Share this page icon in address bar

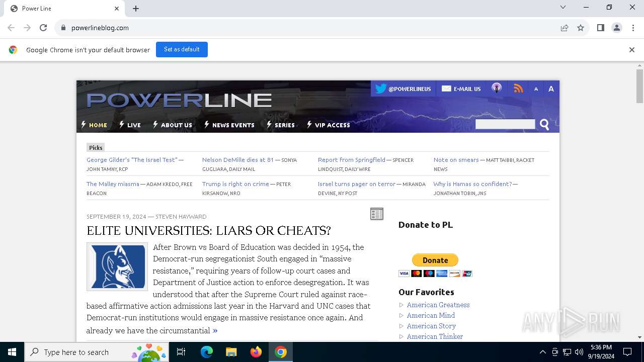pos(565,28)
